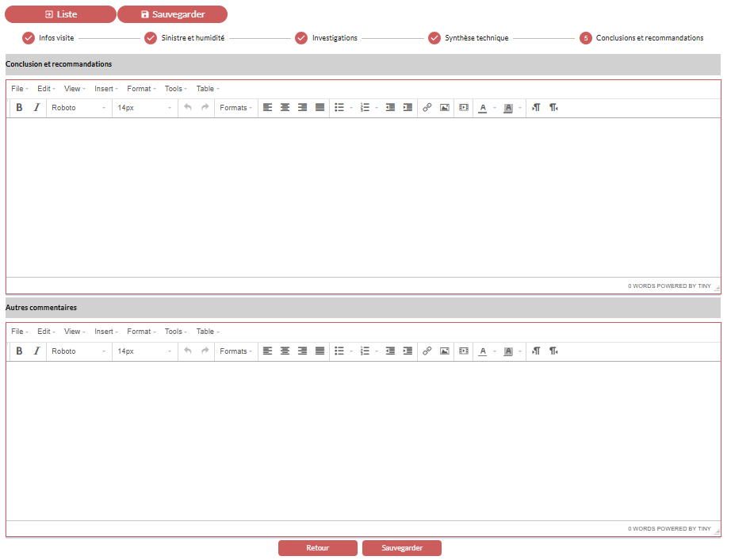Screen dimensions: 731x560
Task: Open Edit menu in Conclusion editor
Action: (46, 89)
